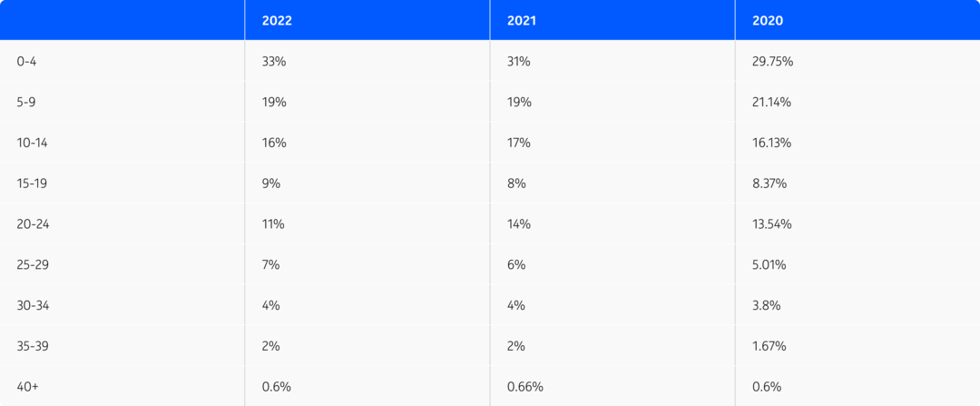The image size is (980, 406).
Task: Select the 35-39 row label
Action: pyautogui.click(x=33, y=346)
